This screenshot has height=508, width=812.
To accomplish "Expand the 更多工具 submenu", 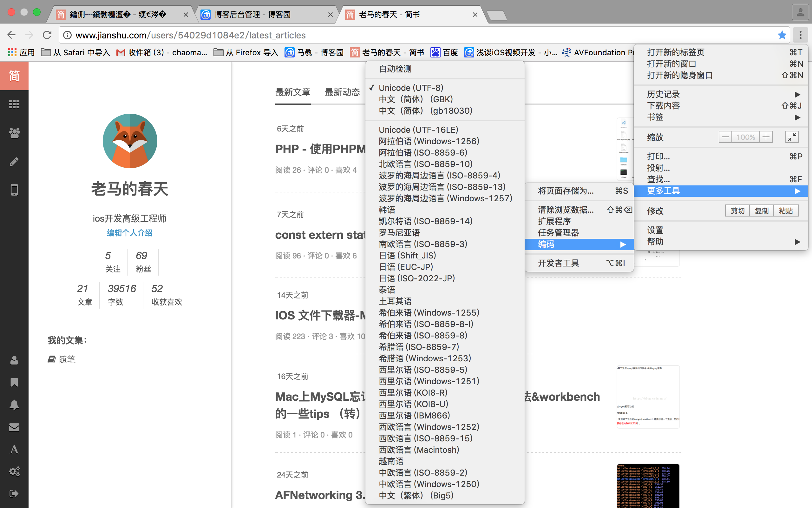I will (x=721, y=191).
